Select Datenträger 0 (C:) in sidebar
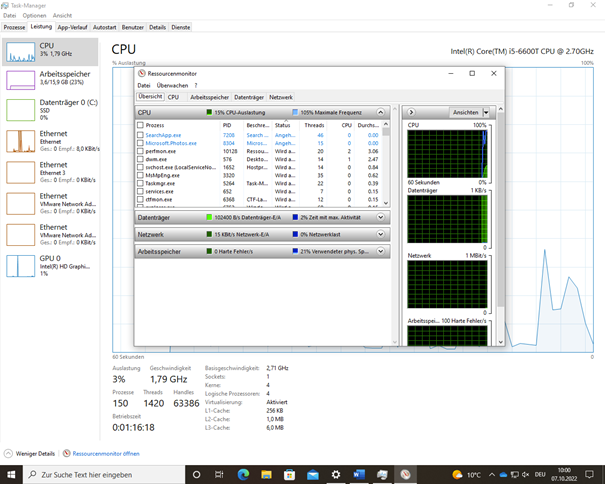 pyautogui.click(x=50, y=110)
